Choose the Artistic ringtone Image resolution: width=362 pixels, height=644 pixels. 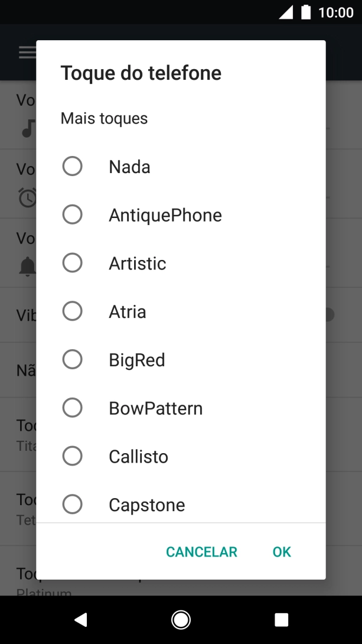(x=72, y=262)
